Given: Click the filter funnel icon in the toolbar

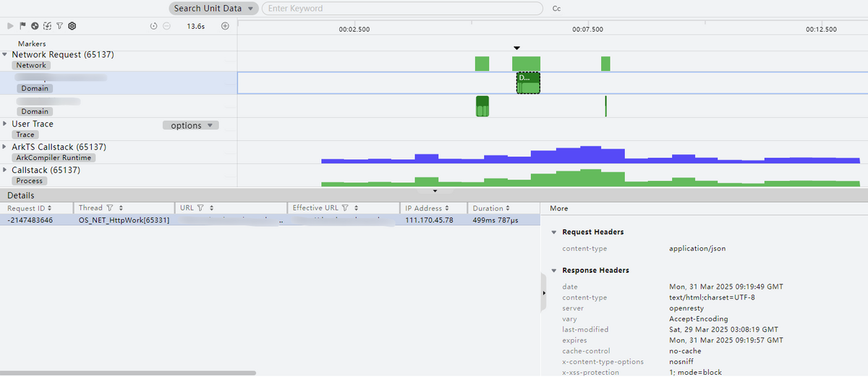Looking at the screenshot, I should pyautogui.click(x=59, y=26).
